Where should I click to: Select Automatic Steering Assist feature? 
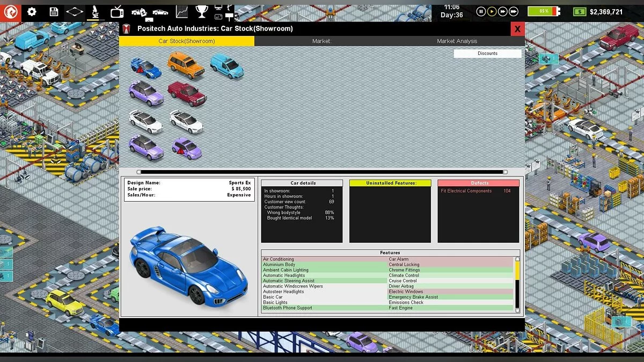pyautogui.click(x=325, y=280)
